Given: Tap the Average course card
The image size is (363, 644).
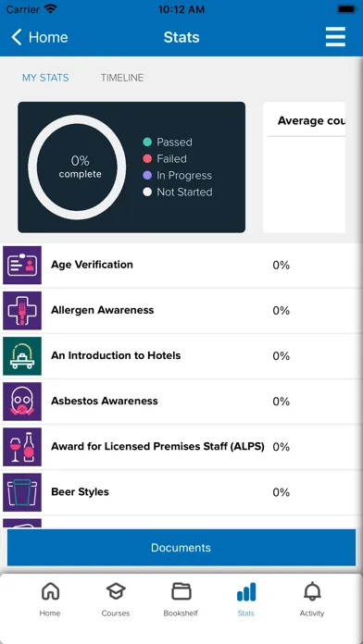Looking at the screenshot, I should (x=305, y=167).
